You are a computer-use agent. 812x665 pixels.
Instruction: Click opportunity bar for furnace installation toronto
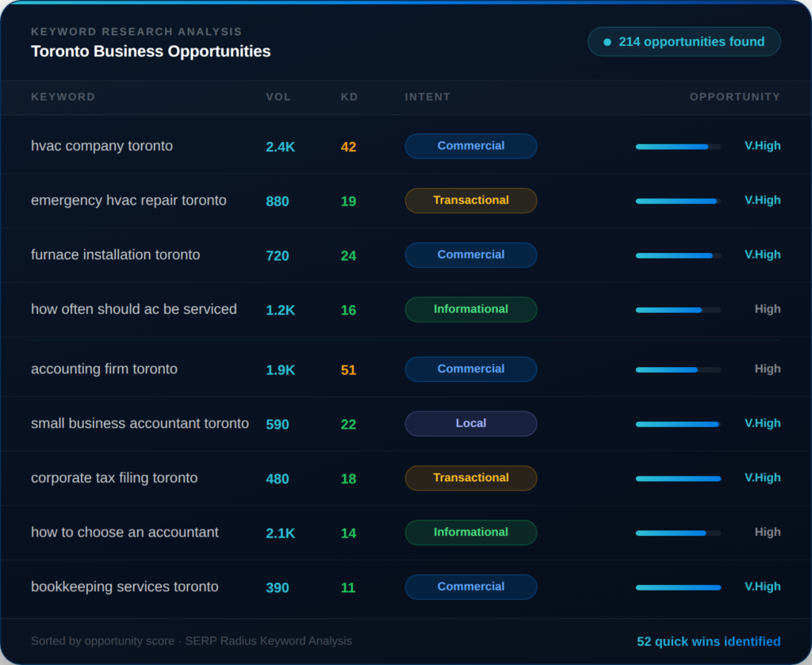tap(678, 256)
